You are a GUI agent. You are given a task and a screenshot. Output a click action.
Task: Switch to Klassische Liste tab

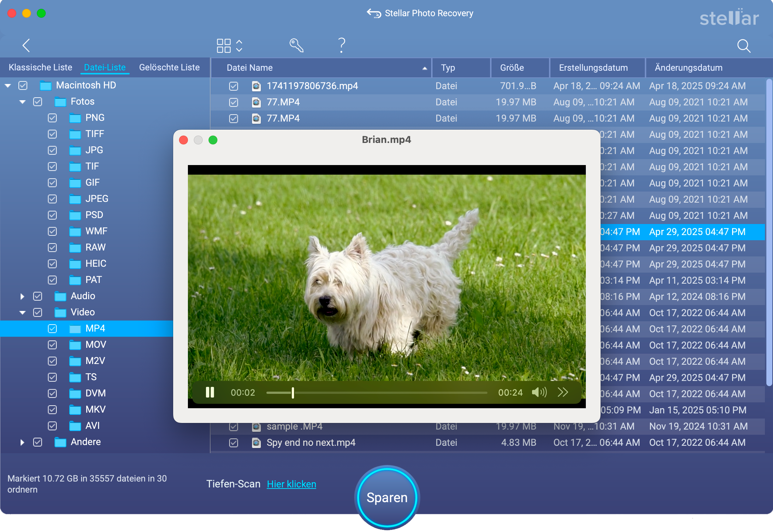pos(41,67)
